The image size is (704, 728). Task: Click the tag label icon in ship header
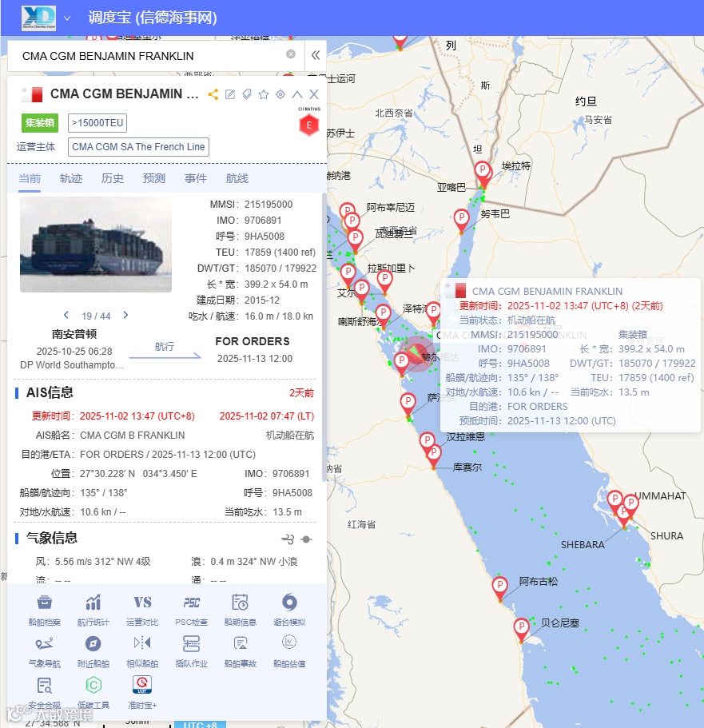pos(247,94)
